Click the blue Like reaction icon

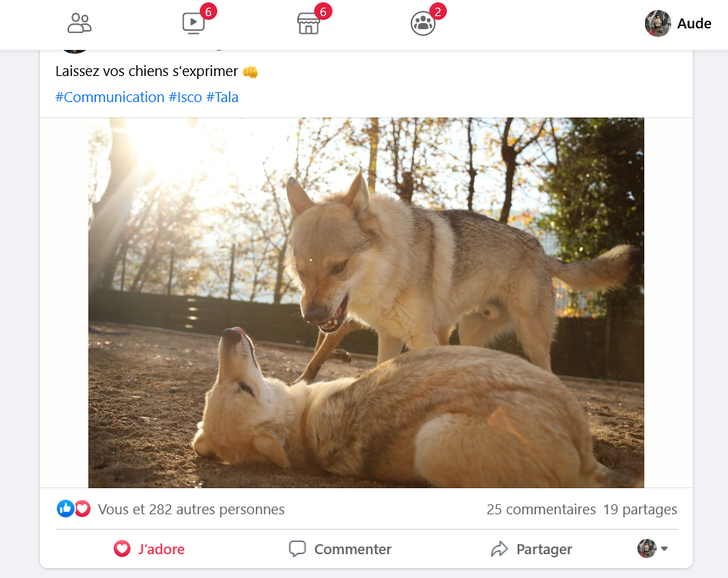tap(65, 509)
